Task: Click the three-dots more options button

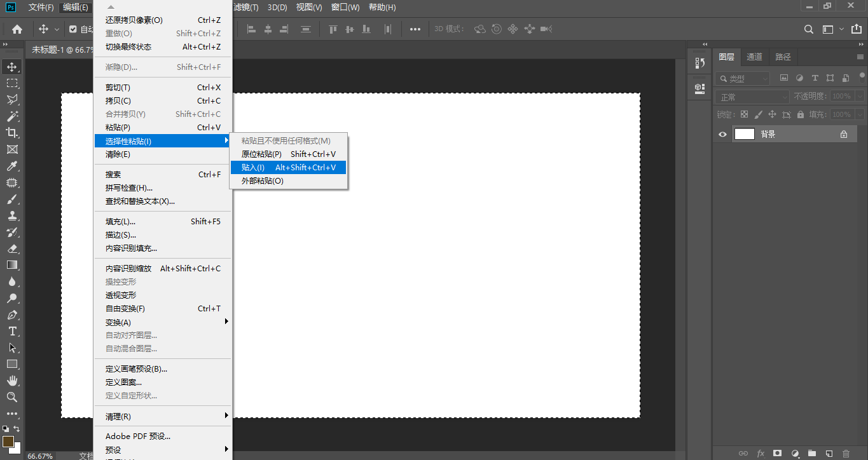Action: pos(415,29)
